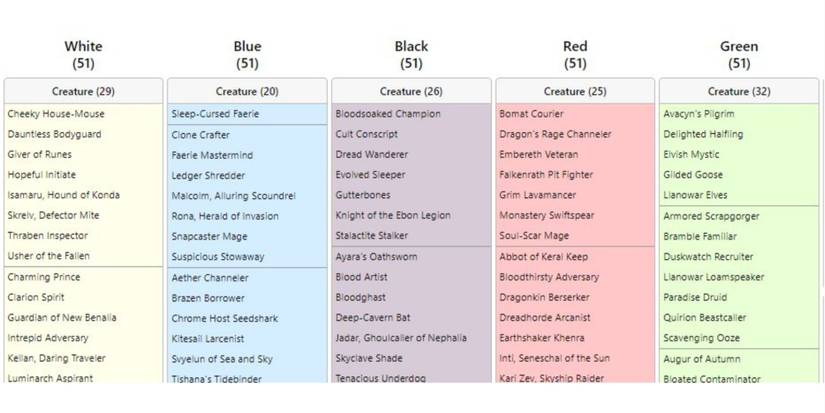Click Knight of the Ebon Legion
The width and height of the screenshot is (825, 413).
point(393,216)
